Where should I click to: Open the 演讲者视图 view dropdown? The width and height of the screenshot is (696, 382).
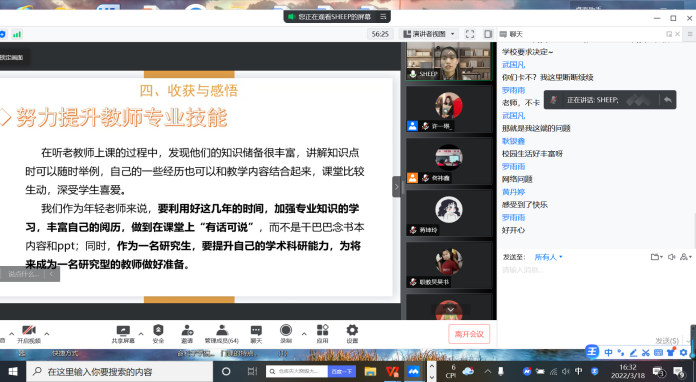click(429, 34)
